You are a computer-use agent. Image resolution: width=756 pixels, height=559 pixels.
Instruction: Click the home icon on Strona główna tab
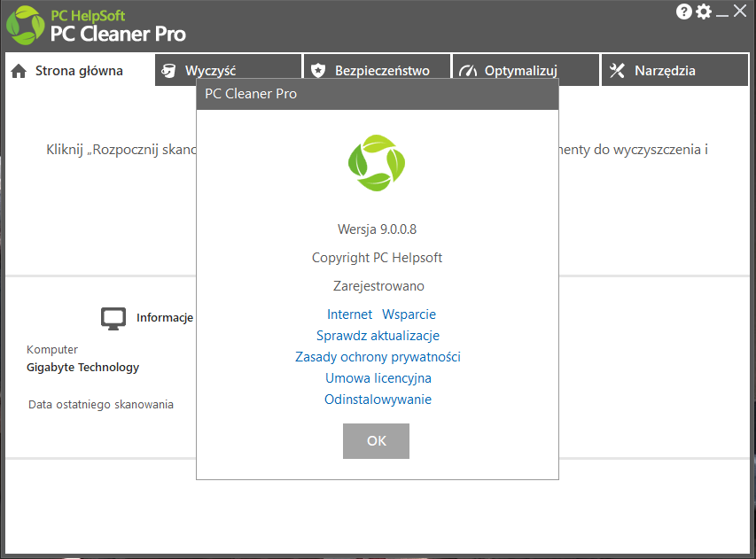click(x=19, y=72)
